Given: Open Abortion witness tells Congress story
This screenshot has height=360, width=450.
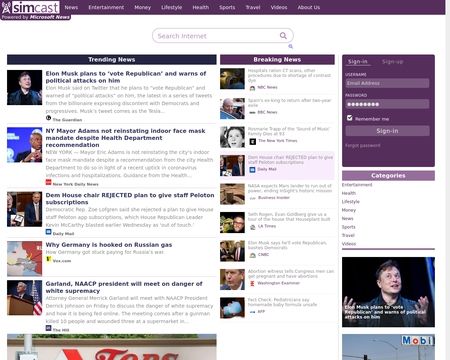Looking at the screenshot, I should [291, 274].
